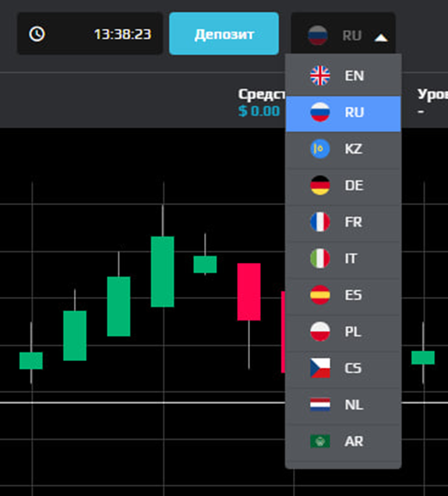Click the Netherlands flag icon
The height and width of the screenshot is (496, 448).
pos(320,404)
